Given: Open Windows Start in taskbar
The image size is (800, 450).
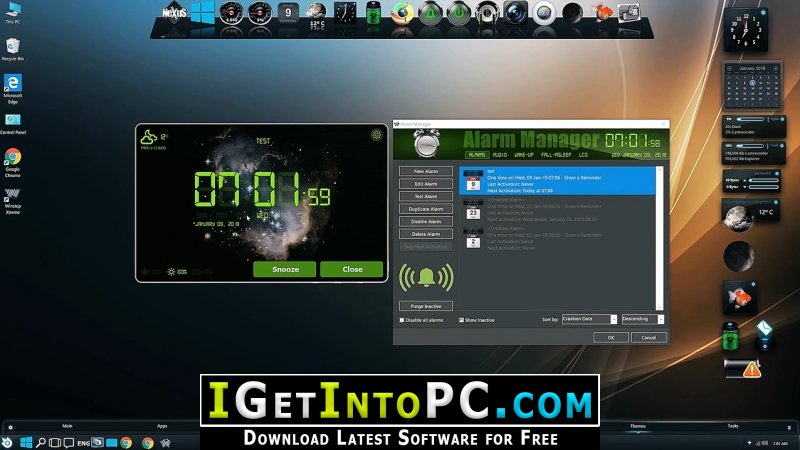Looking at the screenshot, I should [x=26, y=442].
